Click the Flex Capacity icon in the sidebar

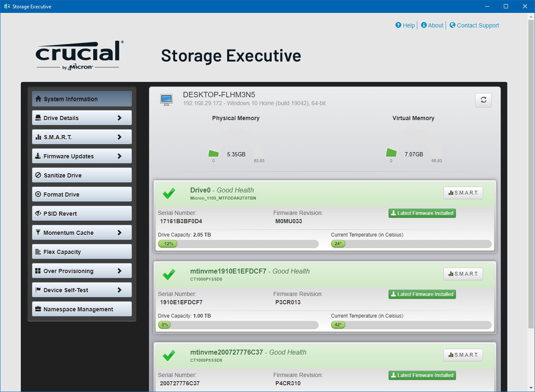[38, 251]
